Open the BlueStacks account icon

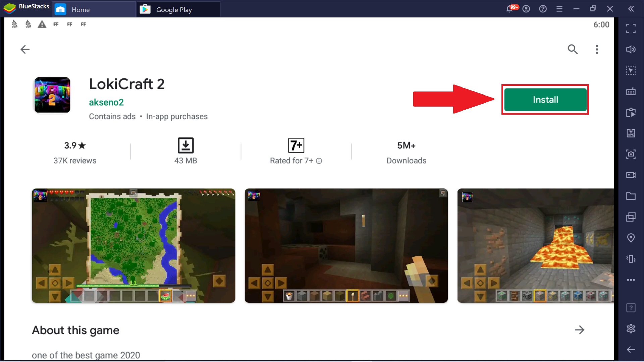(526, 9)
